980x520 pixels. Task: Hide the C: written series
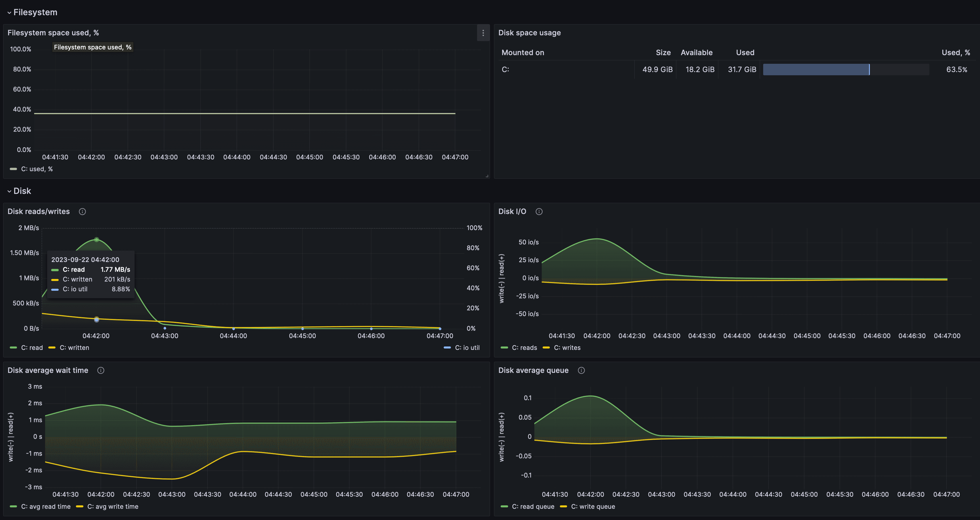pyautogui.click(x=74, y=347)
